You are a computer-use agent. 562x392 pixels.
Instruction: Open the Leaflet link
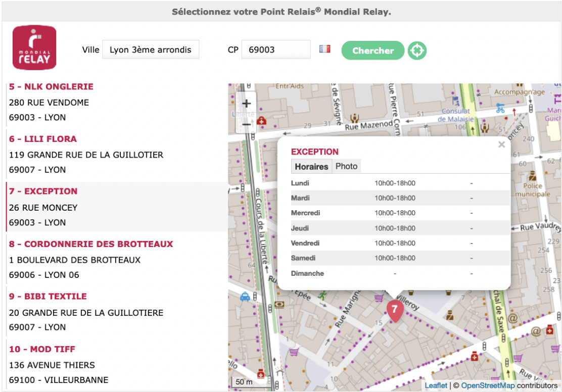(436, 385)
